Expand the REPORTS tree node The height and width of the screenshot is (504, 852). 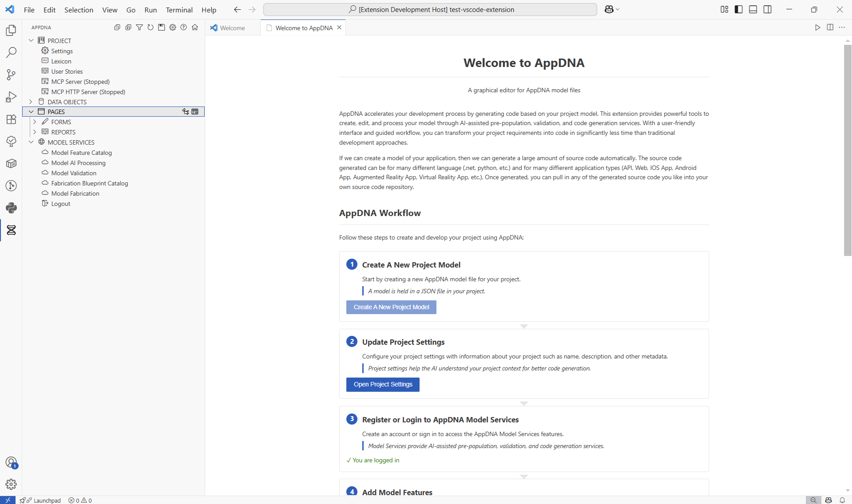coord(35,132)
